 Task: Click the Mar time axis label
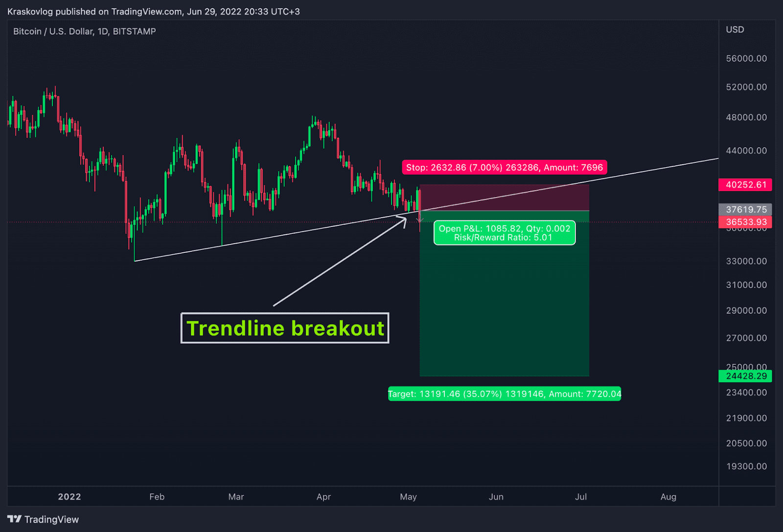point(236,497)
